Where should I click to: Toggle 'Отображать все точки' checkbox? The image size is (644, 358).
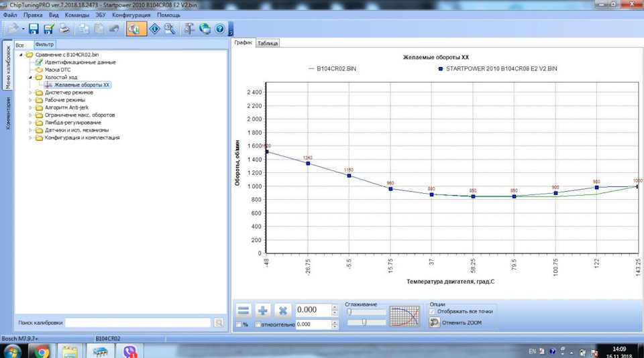[x=432, y=312]
